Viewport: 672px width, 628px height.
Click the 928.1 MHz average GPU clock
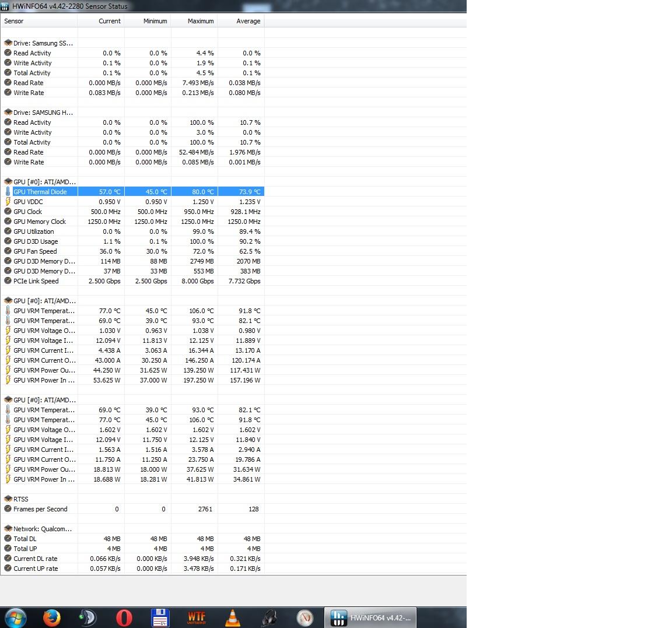(246, 211)
